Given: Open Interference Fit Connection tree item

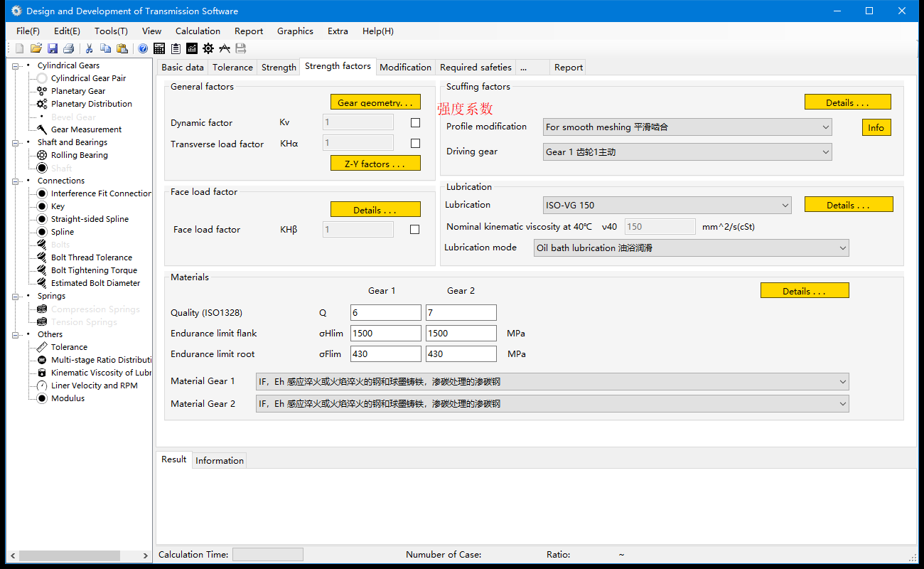Looking at the screenshot, I should click(x=101, y=193).
